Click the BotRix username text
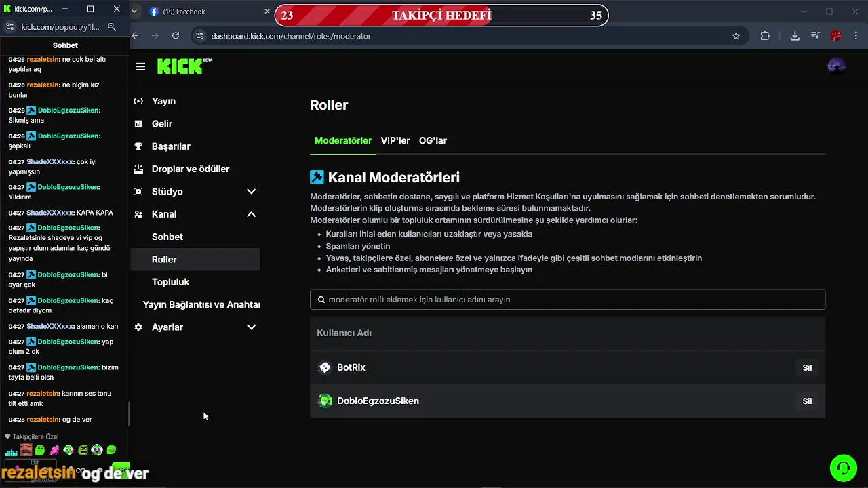This screenshot has height=488, width=868. 351,367
